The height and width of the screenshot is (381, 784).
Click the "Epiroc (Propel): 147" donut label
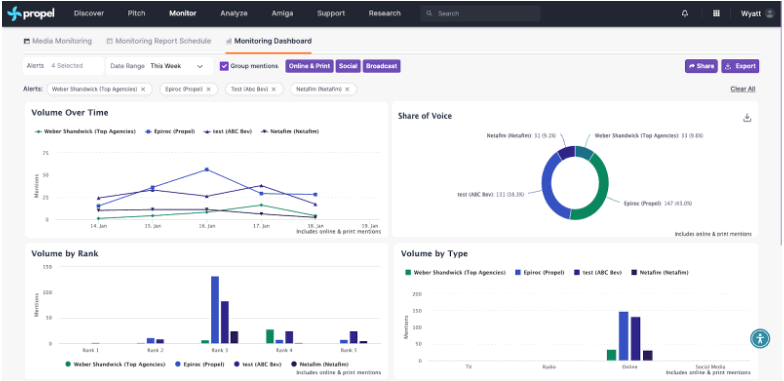tap(658, 204)
